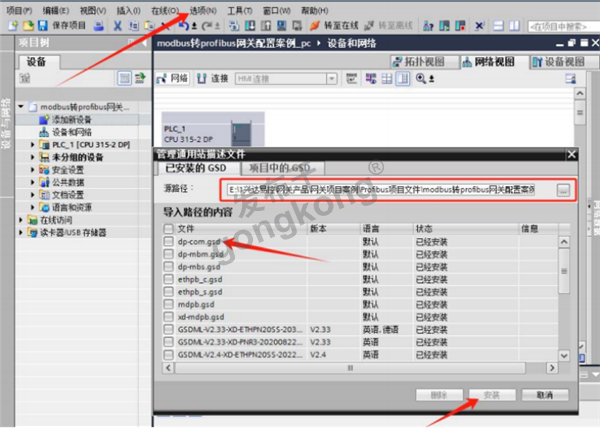Screen dimensions: 600x428
Task: Check the GSDML-V2.4-XD-ETHPN2055 file checkbox
Action: [168, 355]
